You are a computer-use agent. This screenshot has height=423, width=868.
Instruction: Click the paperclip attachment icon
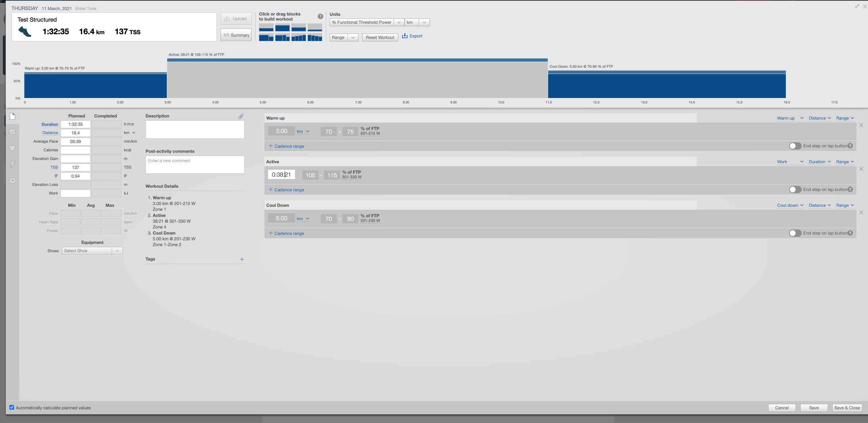coord(241,116)
